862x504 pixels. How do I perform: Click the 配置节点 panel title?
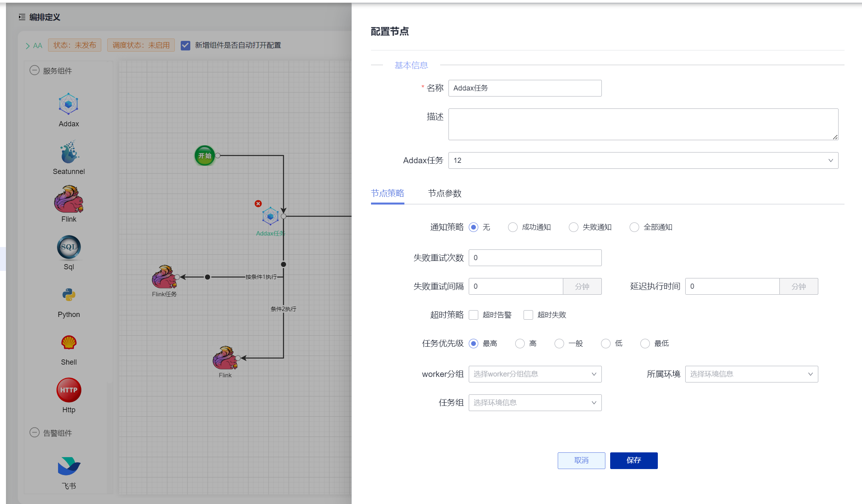(390, 31)
